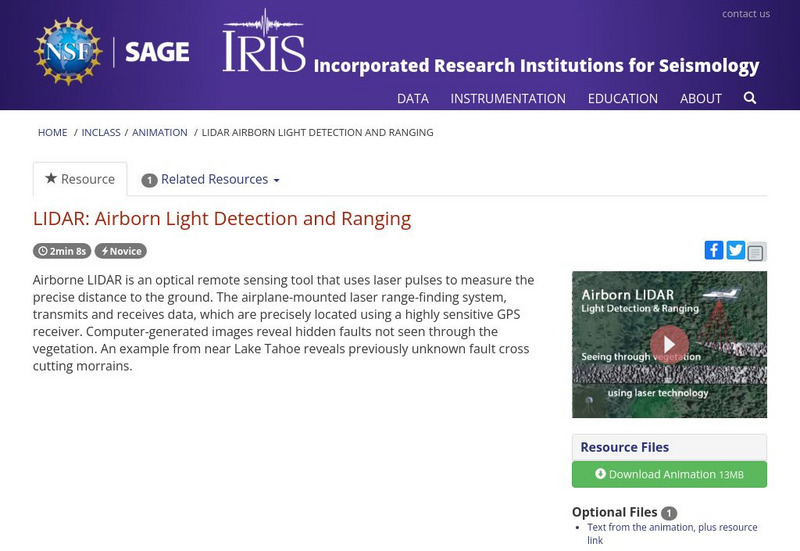The image size is (800, 551).
Task: Click the Optional Files count badge
Action: point(669,513)
